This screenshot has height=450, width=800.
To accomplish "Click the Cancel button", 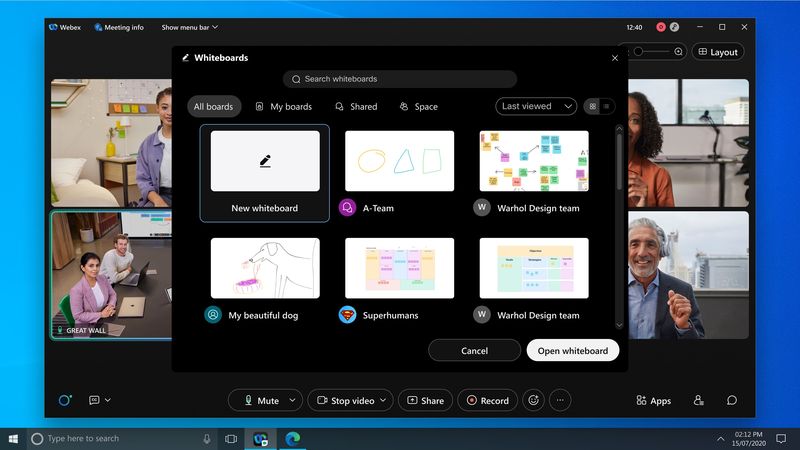I will pos(474,350).
